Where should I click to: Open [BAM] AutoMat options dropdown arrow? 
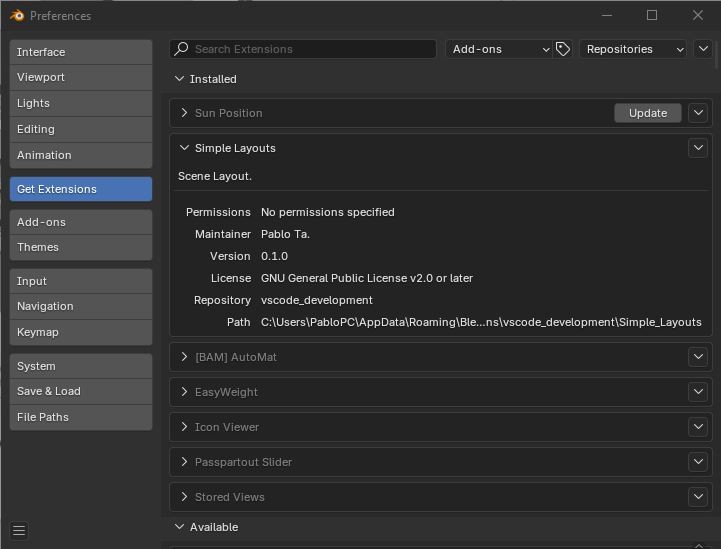click(x=698, y=357)
